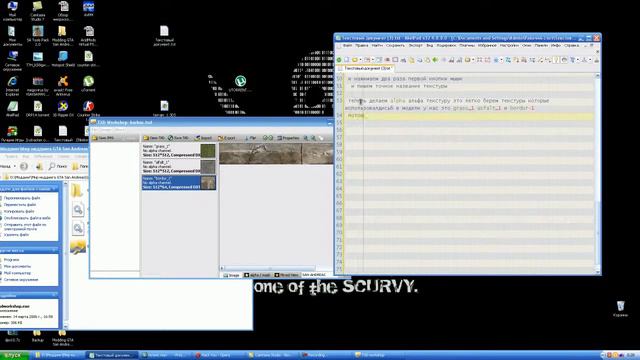Select AkelPad desktop shortcut icon
The height and width of the screenshot is (360, 640).
12,109
